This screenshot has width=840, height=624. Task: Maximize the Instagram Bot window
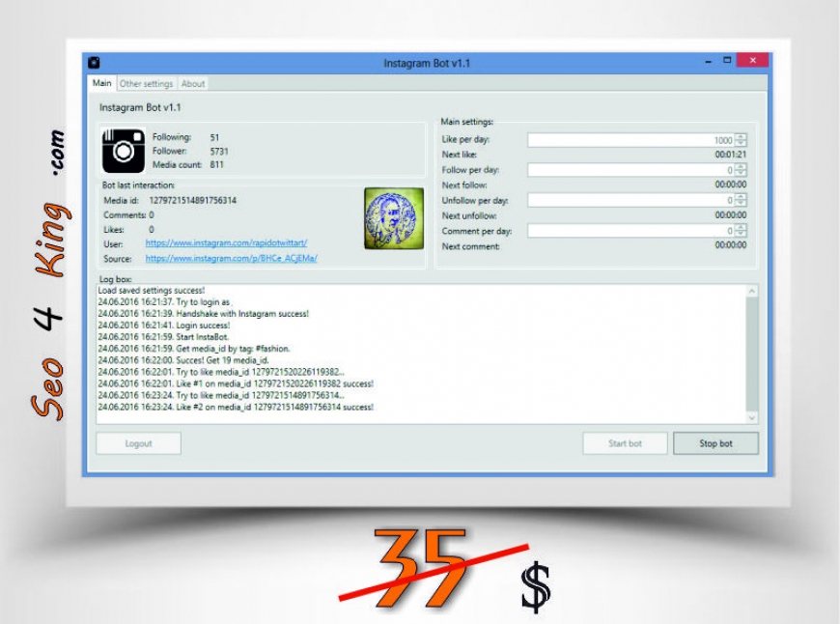point(727,60)
